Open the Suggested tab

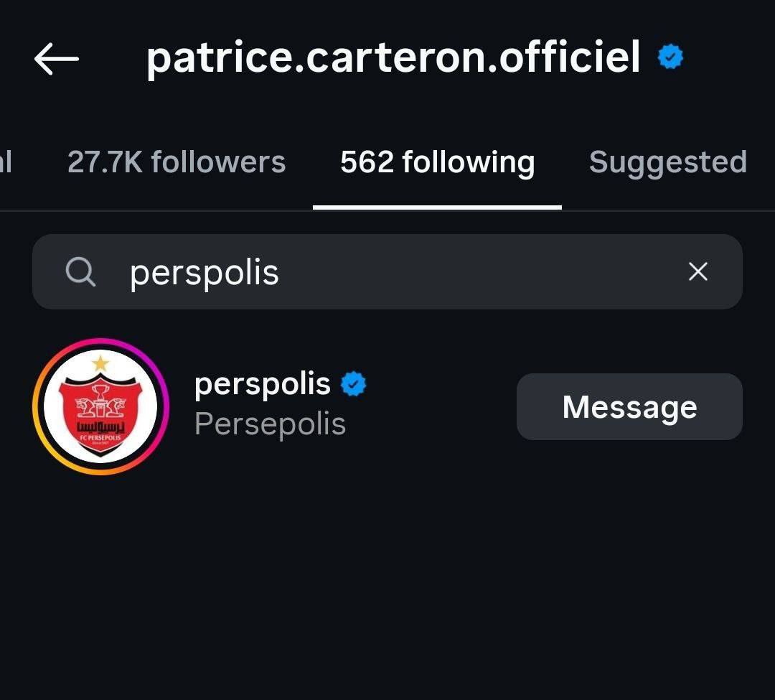667,162
